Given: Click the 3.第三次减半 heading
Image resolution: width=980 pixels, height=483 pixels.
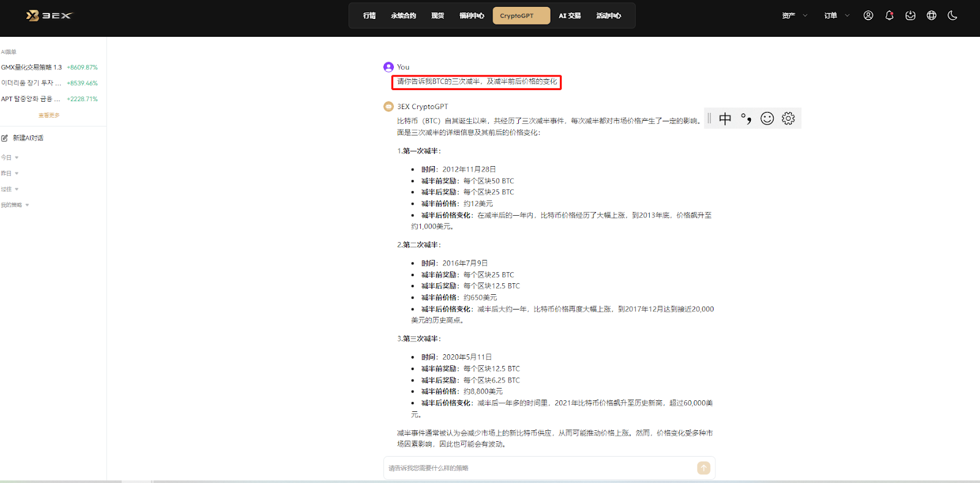Looking at the screenshot, I should point(419,338).
